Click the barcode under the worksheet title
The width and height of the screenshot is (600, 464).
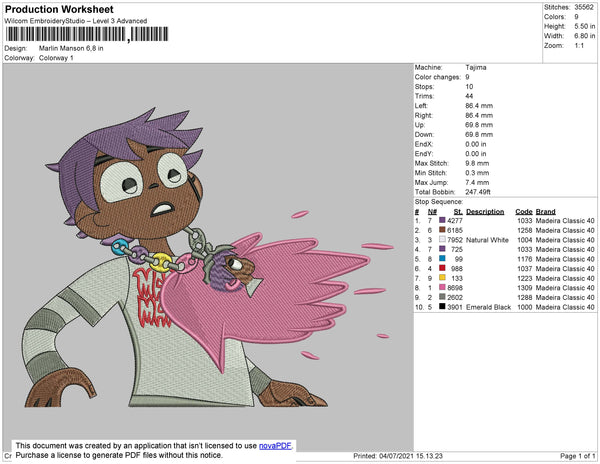coord(87,34)
